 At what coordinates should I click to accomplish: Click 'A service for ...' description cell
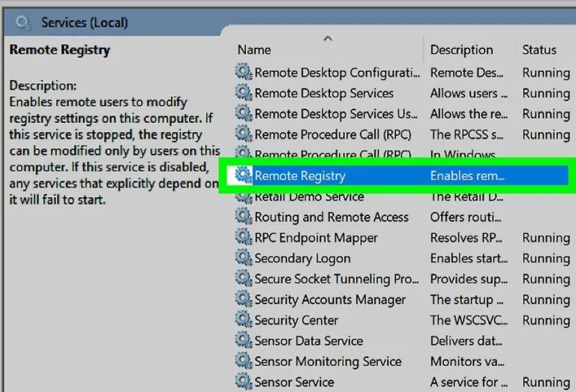469,382
